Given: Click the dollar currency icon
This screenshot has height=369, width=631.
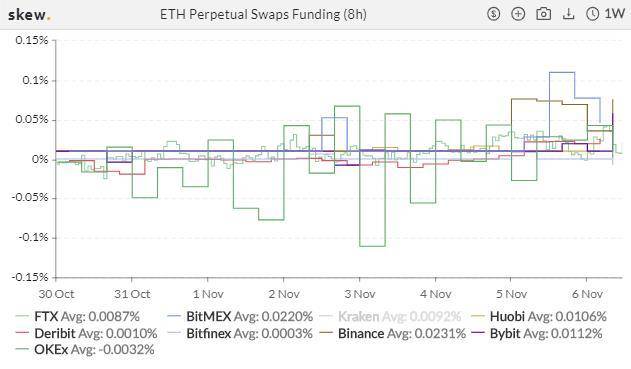Looking at the screenshot, I should [x=493, y=14].
